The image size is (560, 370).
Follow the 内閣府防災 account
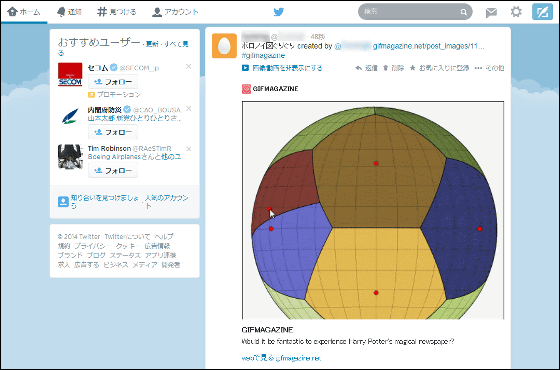113,132
